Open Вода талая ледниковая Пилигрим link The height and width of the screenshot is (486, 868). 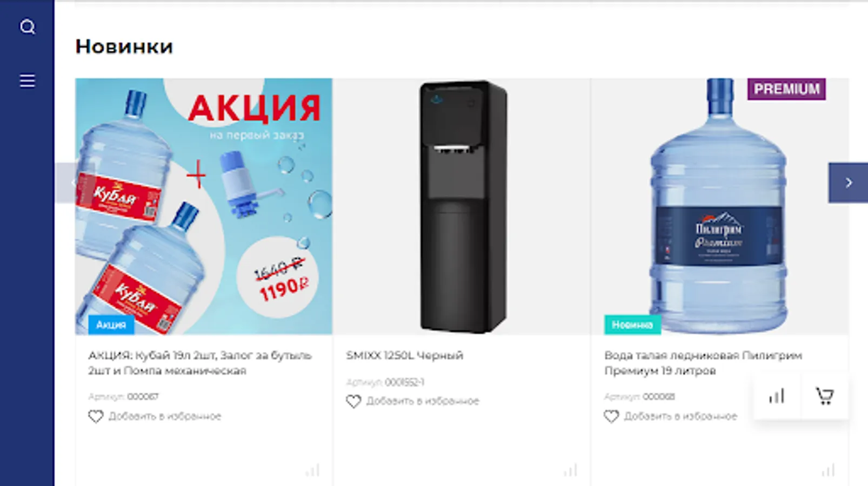703,363
